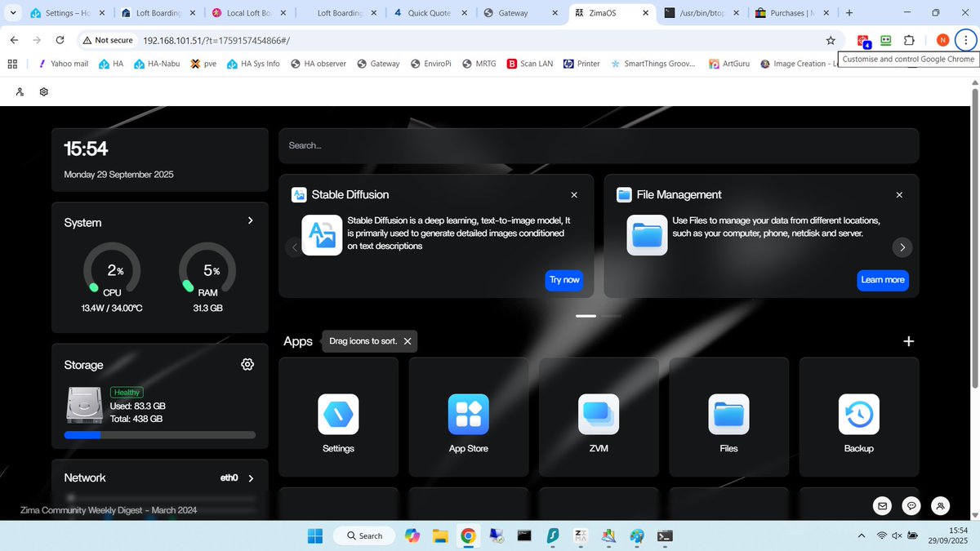Click the Zima Community Weekly Digest text

(x=109, y=510)
